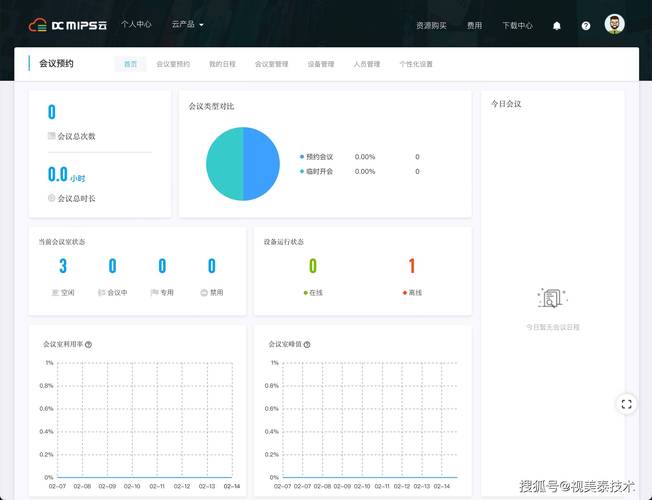
Task: Click help icon beside 会议室峰值
Action: 307,344
